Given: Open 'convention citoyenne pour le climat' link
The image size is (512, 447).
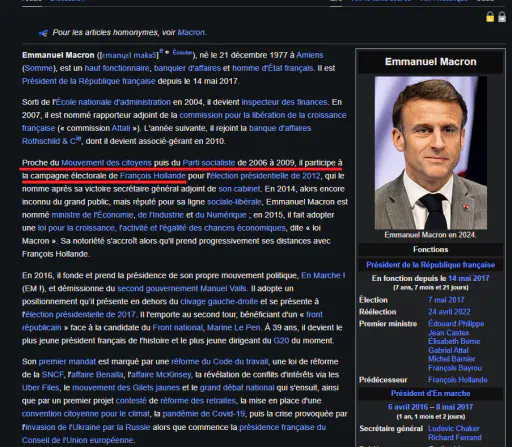Looking at the screenshot, I should (86, 414).
